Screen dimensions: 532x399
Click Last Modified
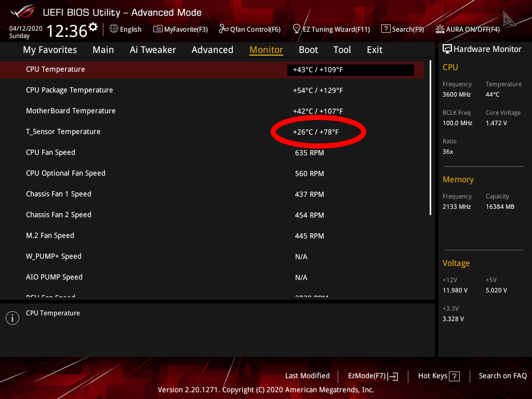click(308, 376)
